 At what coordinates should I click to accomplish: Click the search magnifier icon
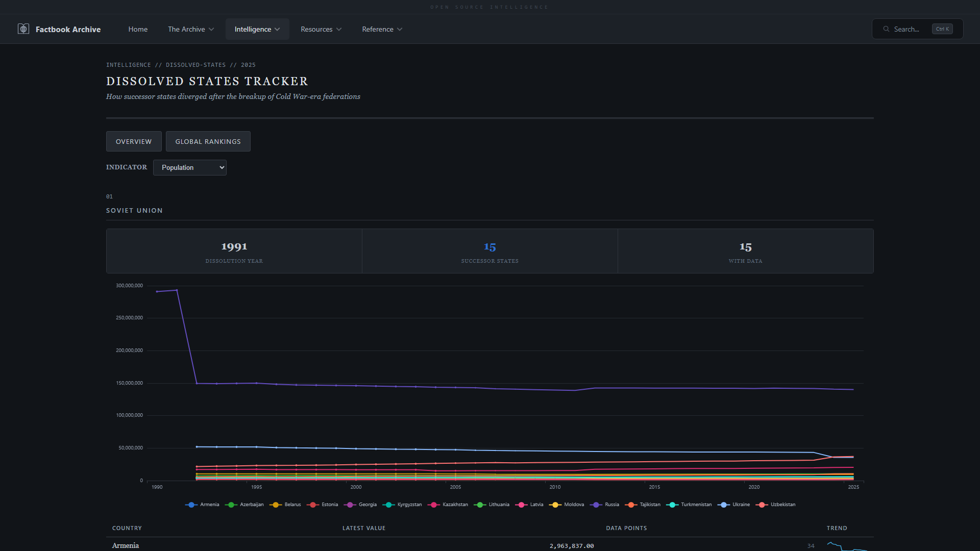coord(886,29)
